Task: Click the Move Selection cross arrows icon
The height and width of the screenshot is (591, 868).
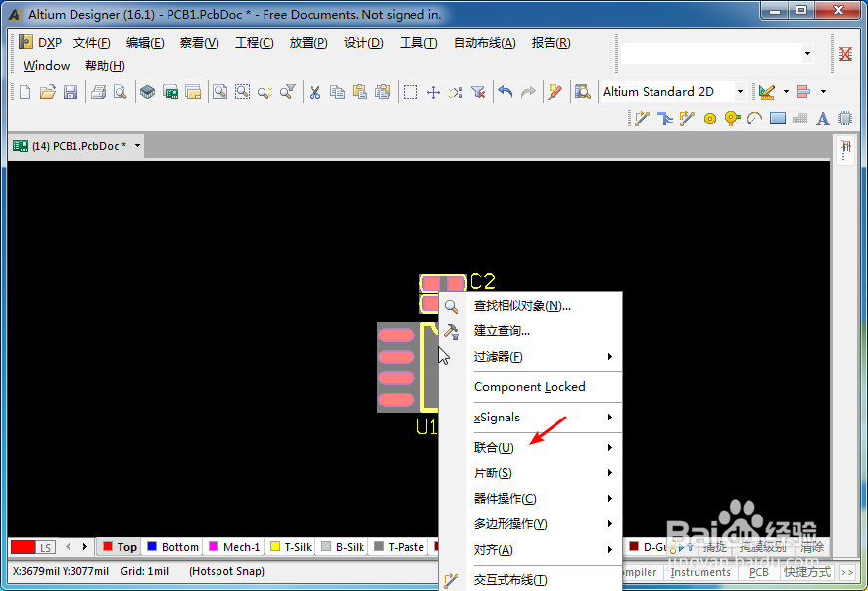Action: (433, 92)
